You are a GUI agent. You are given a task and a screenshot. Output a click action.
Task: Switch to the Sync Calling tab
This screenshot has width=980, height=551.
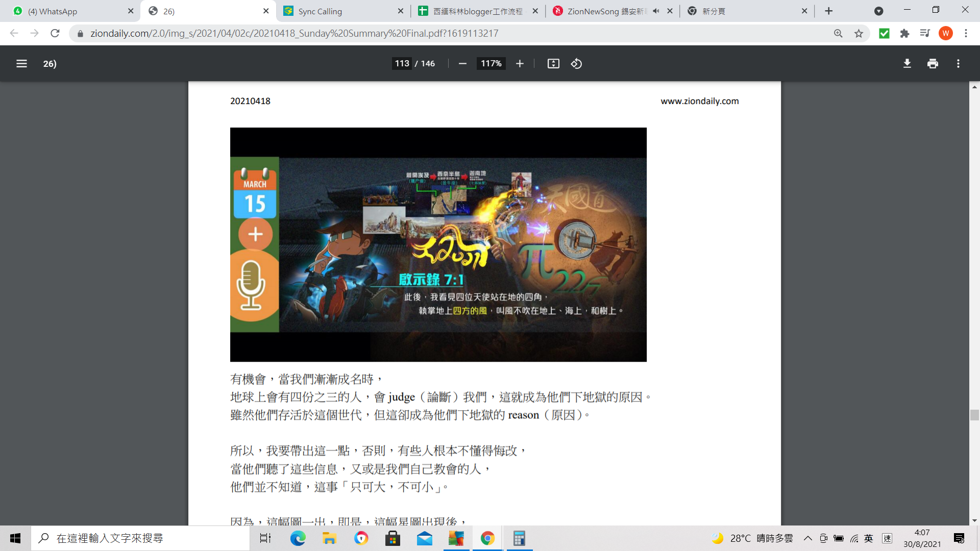pyautogui.click(x=343, y=11)
